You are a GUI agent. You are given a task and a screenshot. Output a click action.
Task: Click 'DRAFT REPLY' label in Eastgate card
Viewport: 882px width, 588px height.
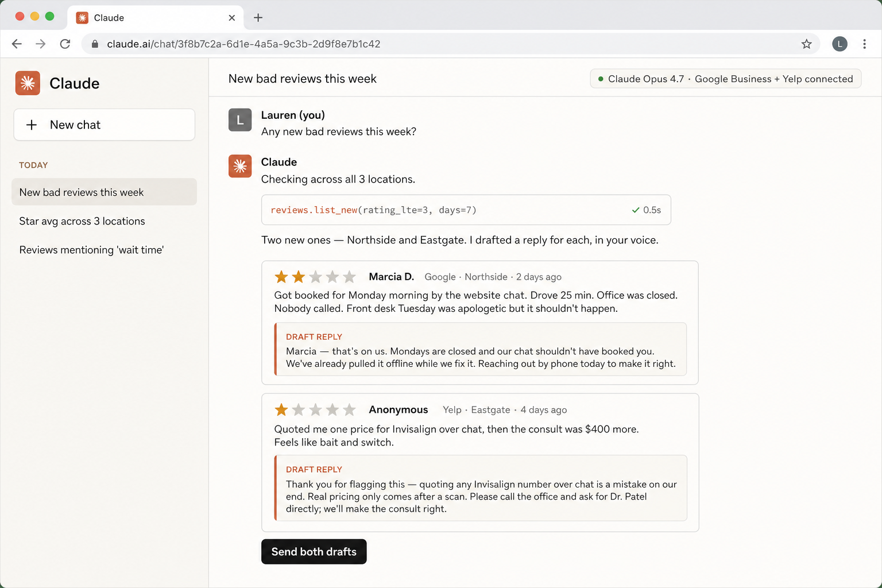[314, 470]
